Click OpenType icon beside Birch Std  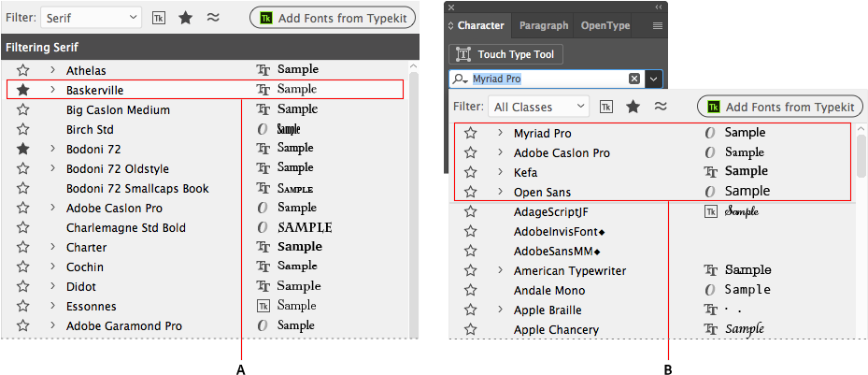(x=263, y=129)
